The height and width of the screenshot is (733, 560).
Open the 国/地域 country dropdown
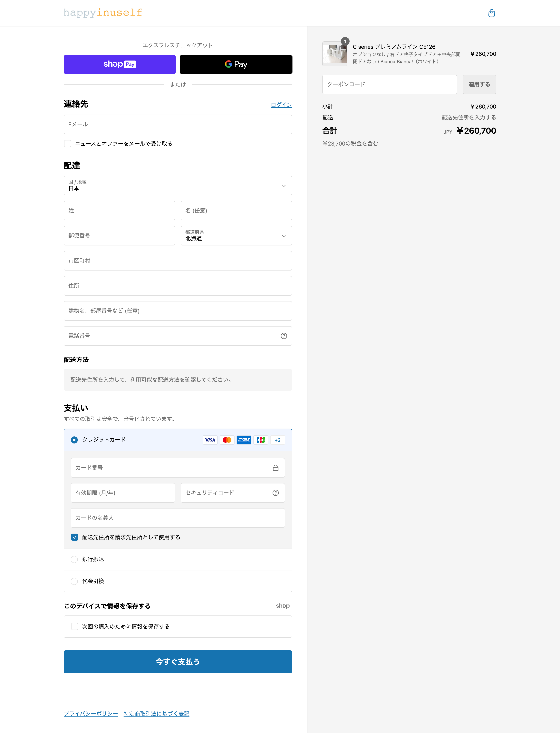(x=178, y=186)
